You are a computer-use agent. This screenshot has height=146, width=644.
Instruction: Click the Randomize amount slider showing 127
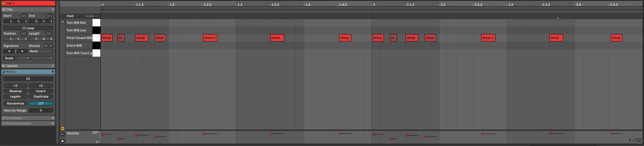click(41, 104)
